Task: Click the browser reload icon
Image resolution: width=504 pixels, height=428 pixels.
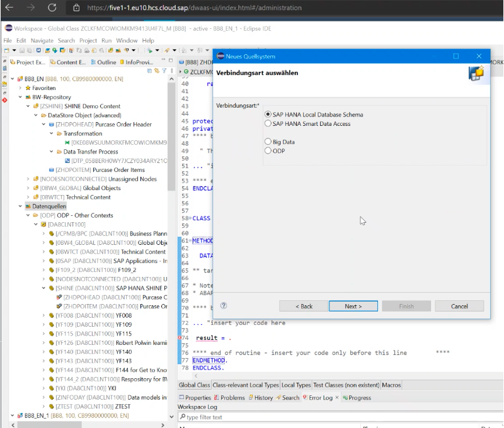Action: click(52, 8)
